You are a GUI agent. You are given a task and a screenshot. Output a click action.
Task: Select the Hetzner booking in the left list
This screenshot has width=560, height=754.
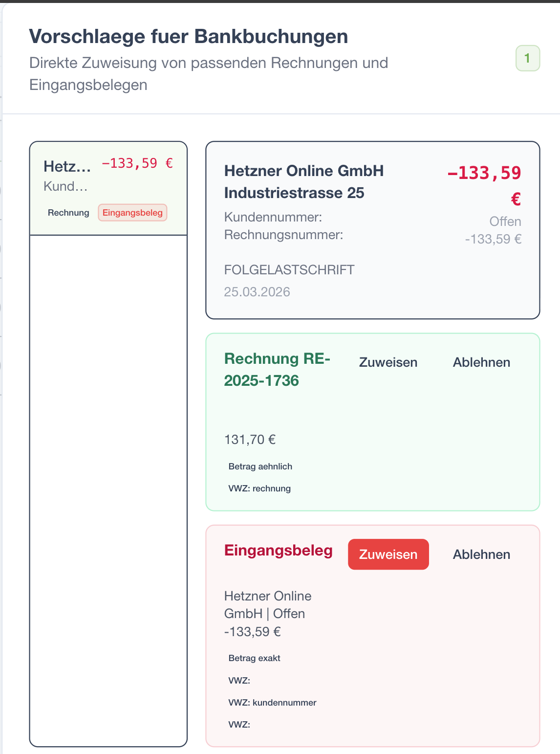click(108, 189)
